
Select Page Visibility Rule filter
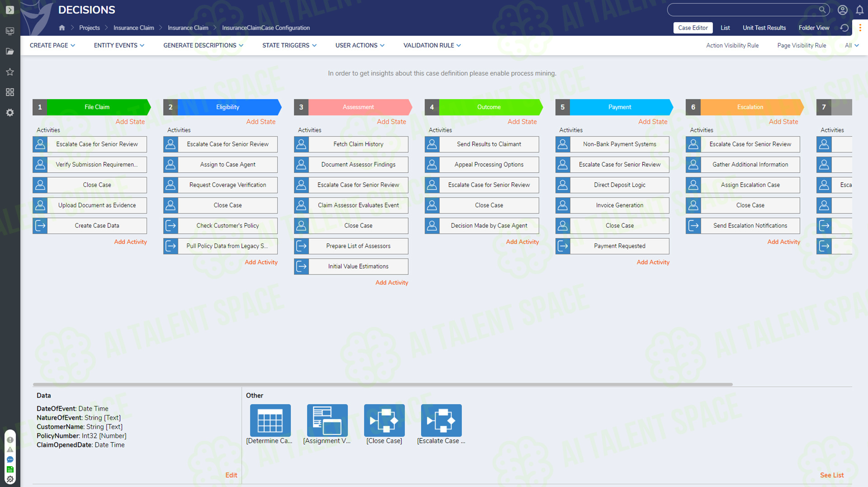pyautogui.click(x=802, y=46)
